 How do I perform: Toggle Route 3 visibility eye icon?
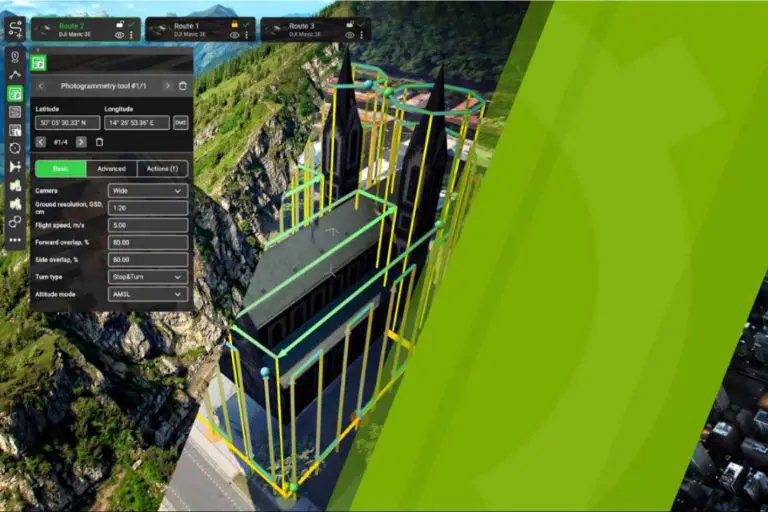(349, 35)
